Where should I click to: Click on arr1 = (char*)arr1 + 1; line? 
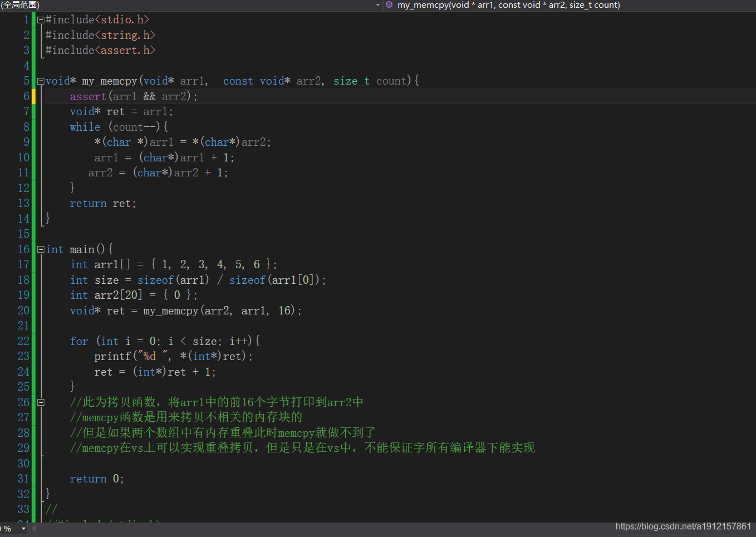[x=164, y=157]
